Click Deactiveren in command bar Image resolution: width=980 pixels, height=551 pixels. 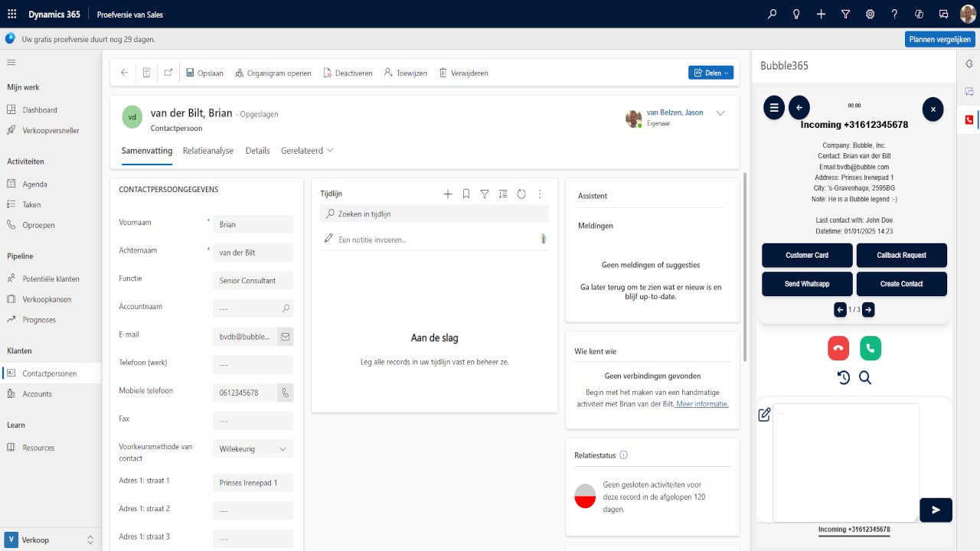pos(348,73)
